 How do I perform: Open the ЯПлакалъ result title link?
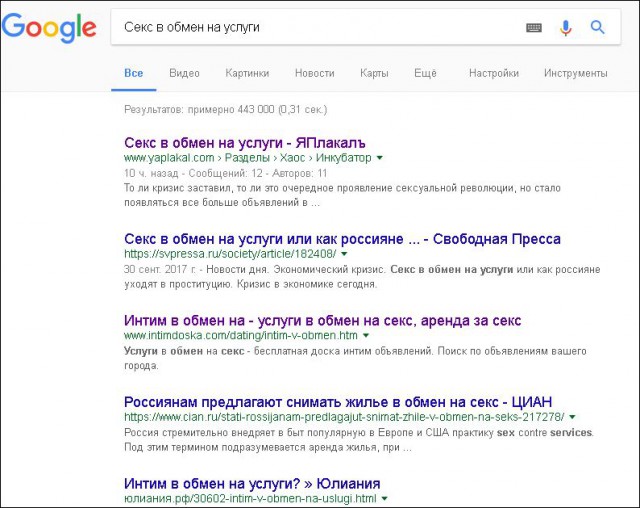[x=244, y=143]
